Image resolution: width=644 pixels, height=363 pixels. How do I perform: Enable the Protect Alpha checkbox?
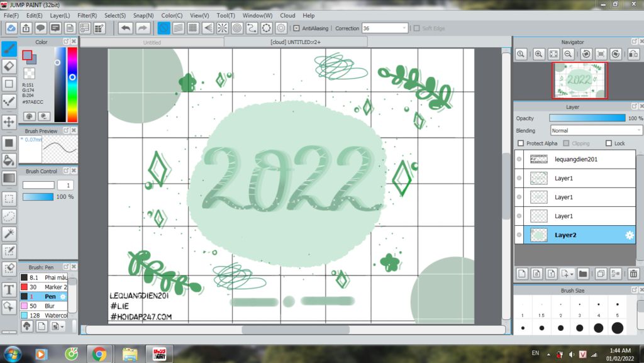coord(521,143)
